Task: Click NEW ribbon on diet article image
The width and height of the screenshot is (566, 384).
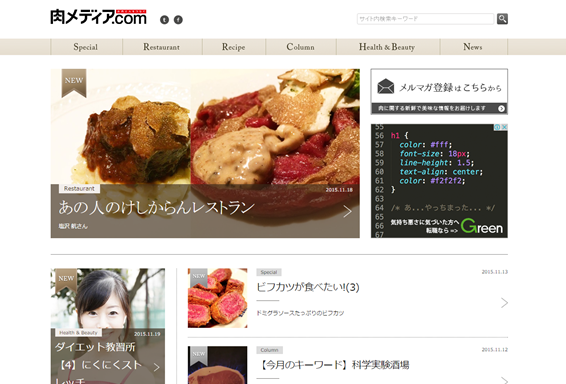Action: [x=66, y=280]
